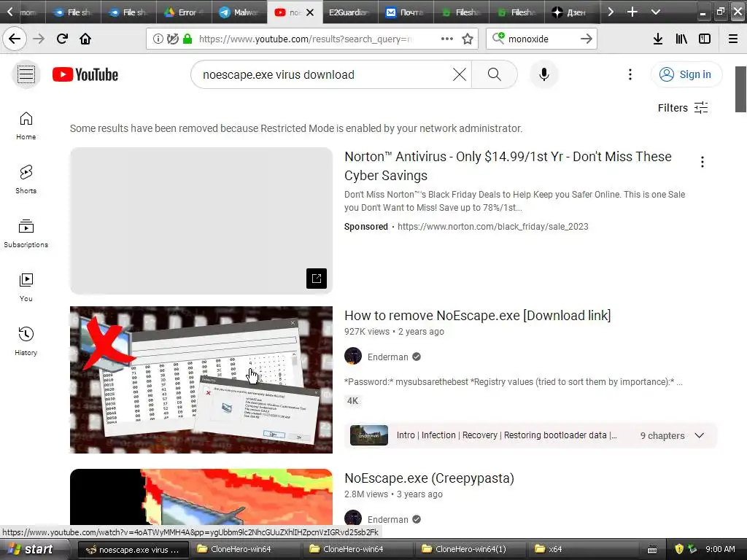Open the browser downloads panel

click(x=658, y=39)
